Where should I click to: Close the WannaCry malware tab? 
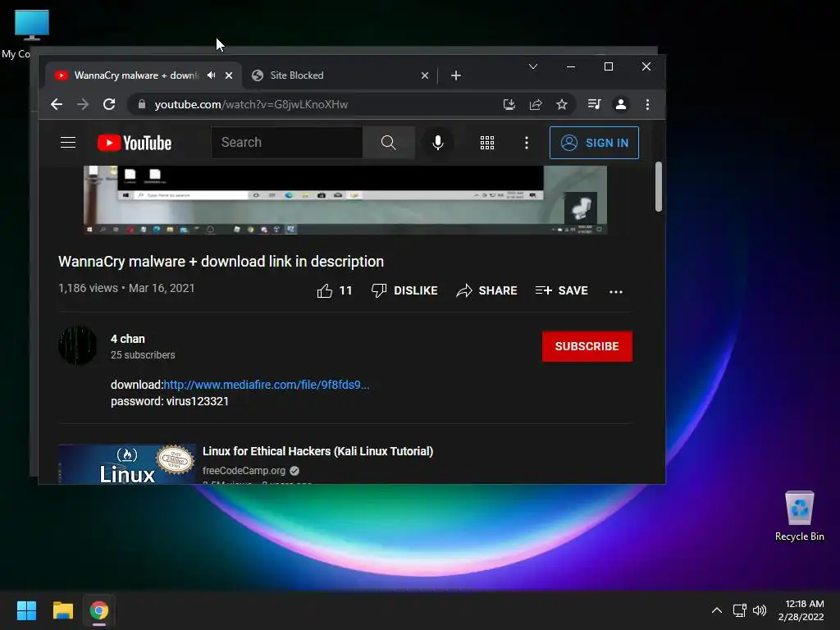[x=229, y=75]
